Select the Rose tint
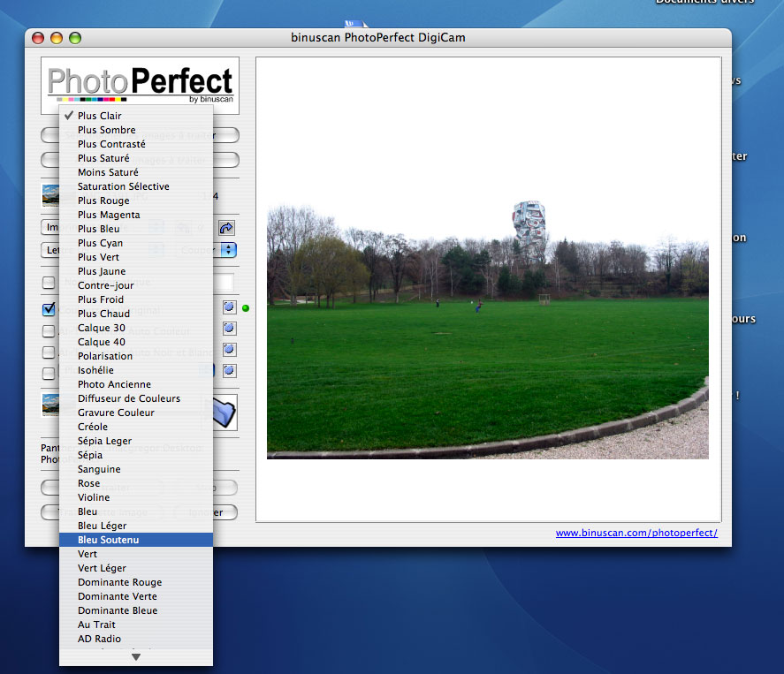 click(x=136, y=484)
